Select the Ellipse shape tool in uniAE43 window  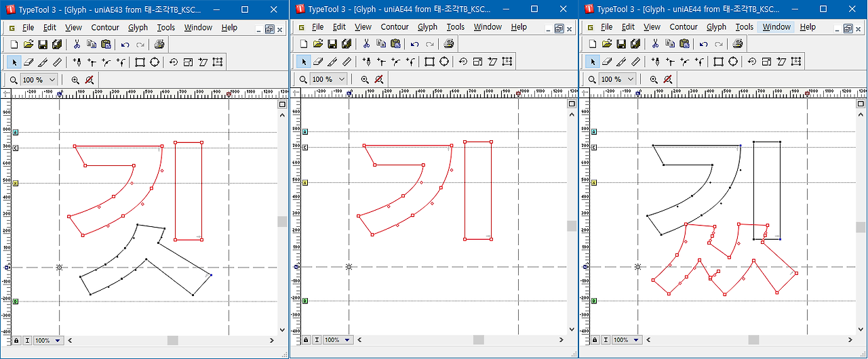click(x=155, y=62)
